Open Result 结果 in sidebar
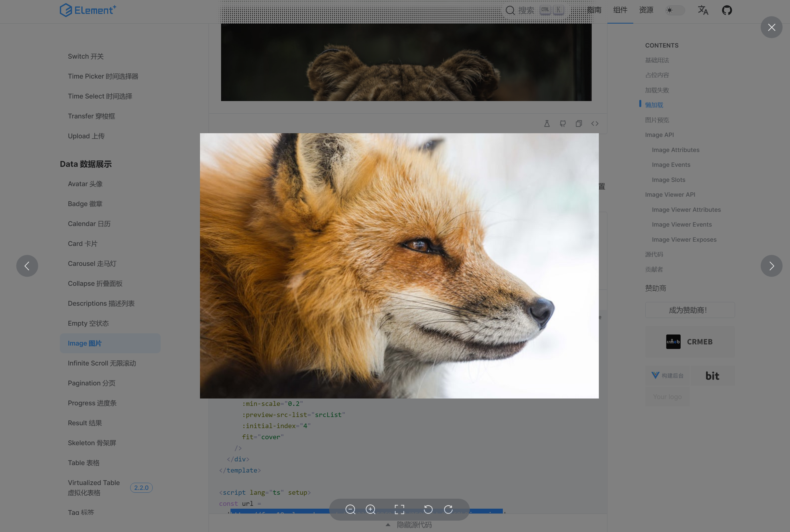Image resolution: width=790 pixels, height=532 pixels. [85, 423]
